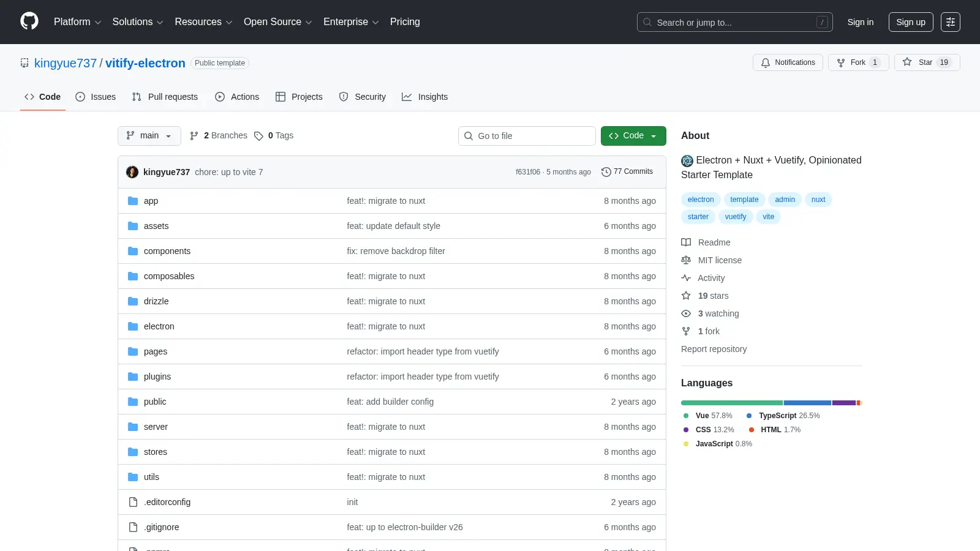Open the Projects tab
Image resolution: width=980 pixels, height=551 pixels.
point(299,97)
